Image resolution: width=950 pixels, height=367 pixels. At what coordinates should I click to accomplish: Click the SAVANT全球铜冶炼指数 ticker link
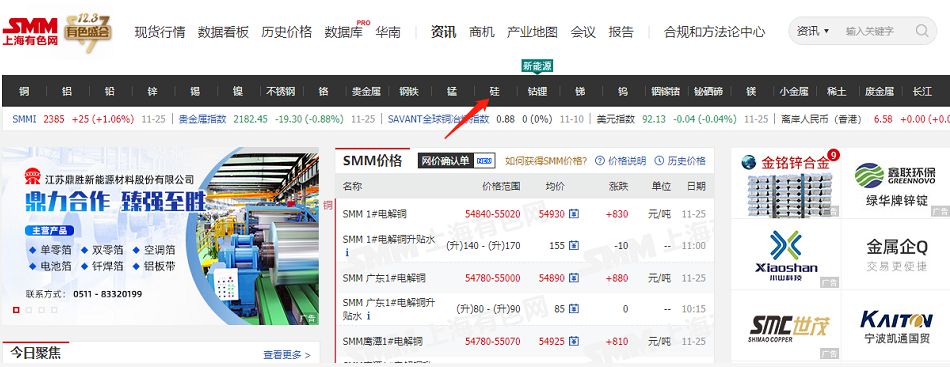tap(438, 119)
